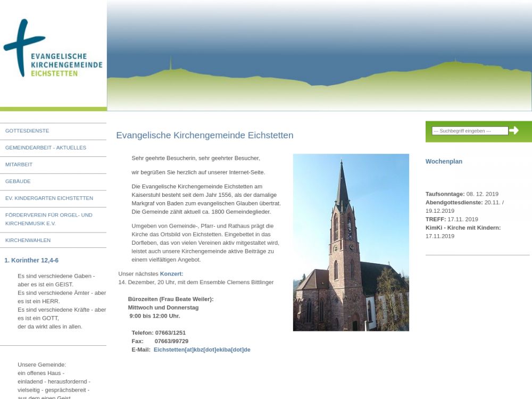Navigate to Ev. Kindergarten Eichstetten

pos(49,198)
